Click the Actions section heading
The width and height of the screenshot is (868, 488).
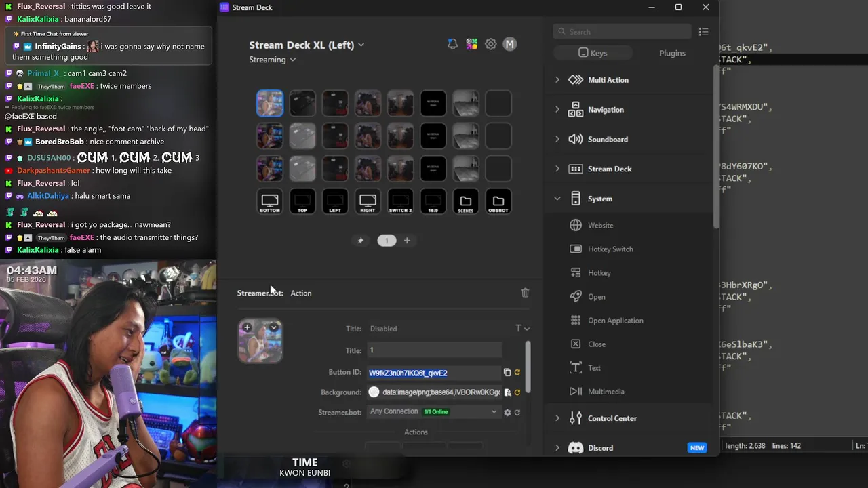tap(416, 432)
